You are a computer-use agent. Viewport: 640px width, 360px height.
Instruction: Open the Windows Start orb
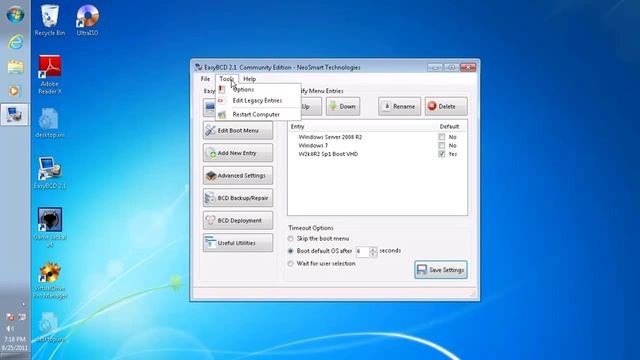(x=15, y=15)
